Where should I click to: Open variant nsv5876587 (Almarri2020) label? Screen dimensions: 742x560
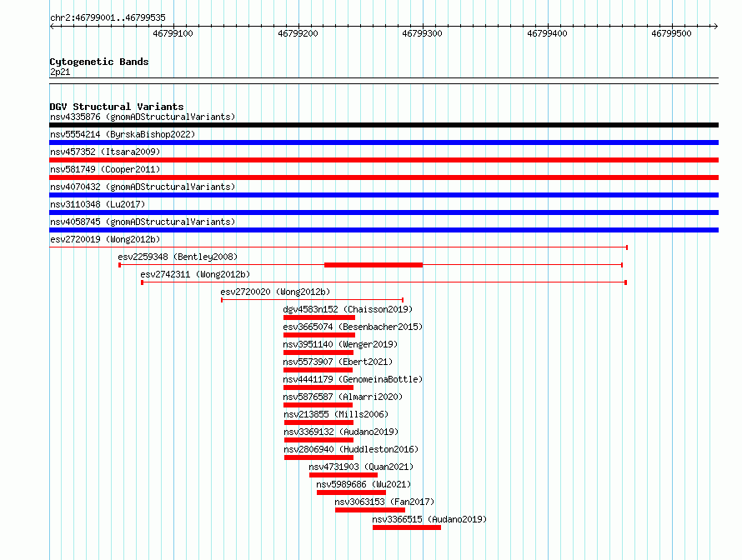[343, 397]
